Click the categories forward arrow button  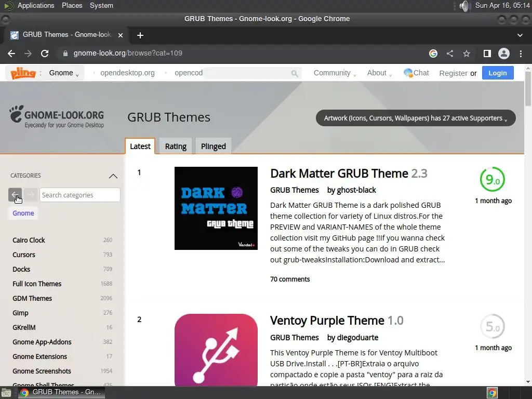(x=31, y=195)
